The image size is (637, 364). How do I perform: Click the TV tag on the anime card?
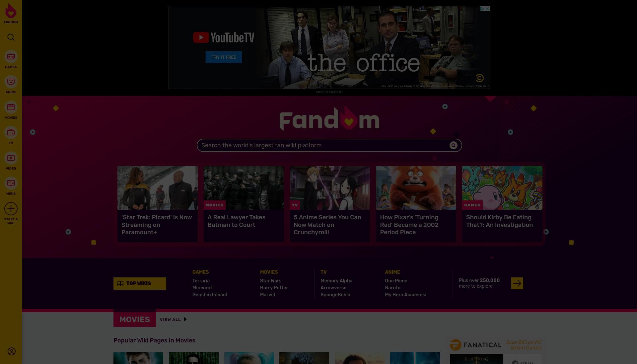point(295,205)
